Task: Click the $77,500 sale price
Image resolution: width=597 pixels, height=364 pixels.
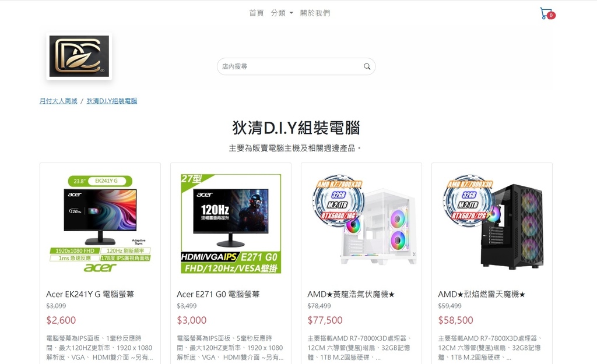Action: (x=325, y=320)
